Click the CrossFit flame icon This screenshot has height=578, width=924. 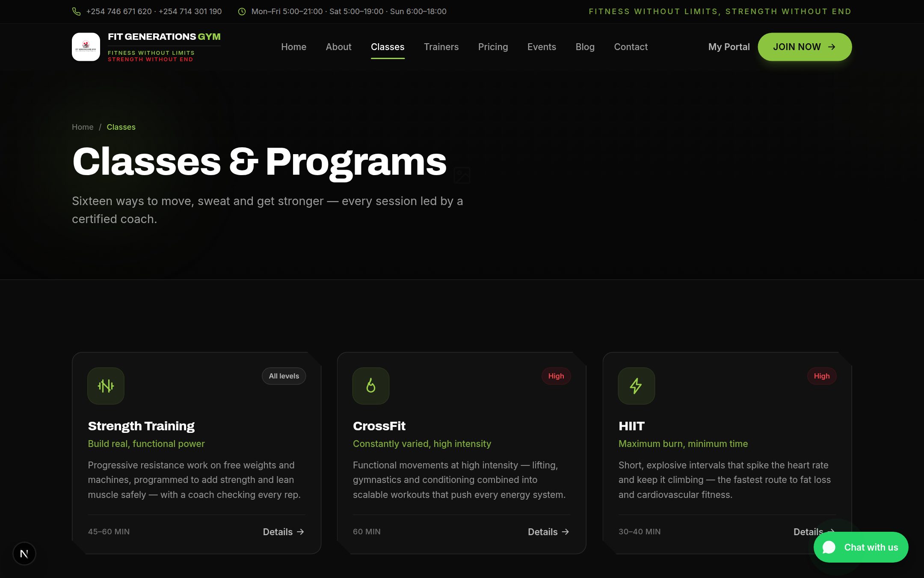(371, 386)
